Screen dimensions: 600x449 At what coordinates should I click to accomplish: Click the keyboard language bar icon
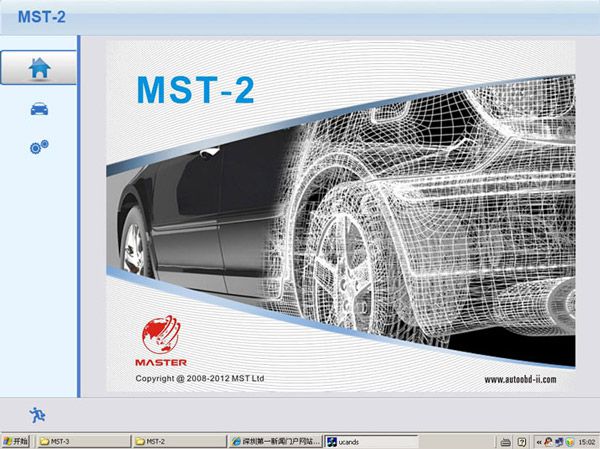pos(507,441)
